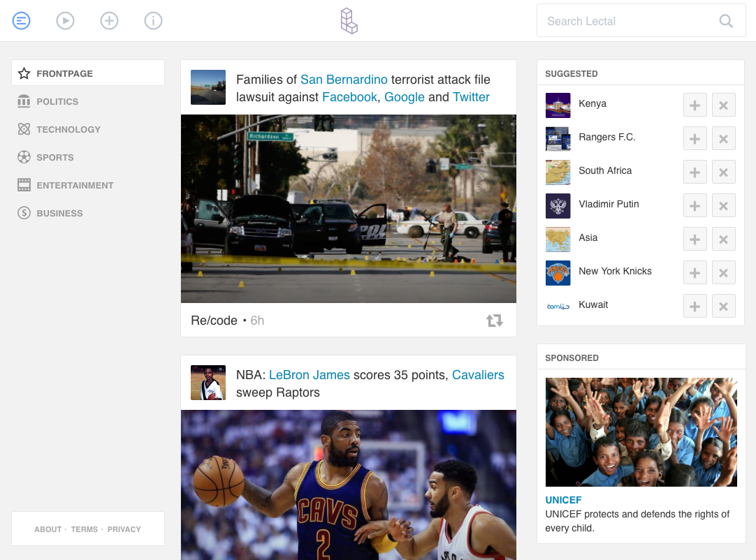756x560 pixels.
Task: Open the San Bernardino topic link
Action: pos(344,80)
